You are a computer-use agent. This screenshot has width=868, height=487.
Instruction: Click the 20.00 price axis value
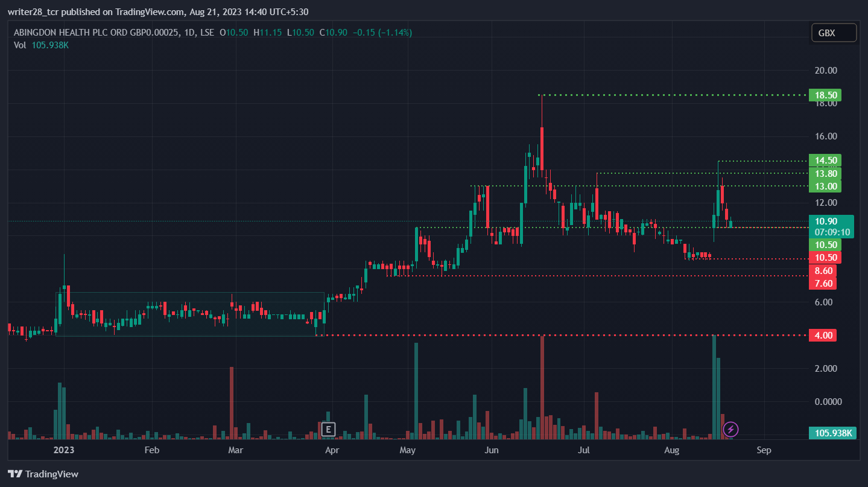coord(826,70)
